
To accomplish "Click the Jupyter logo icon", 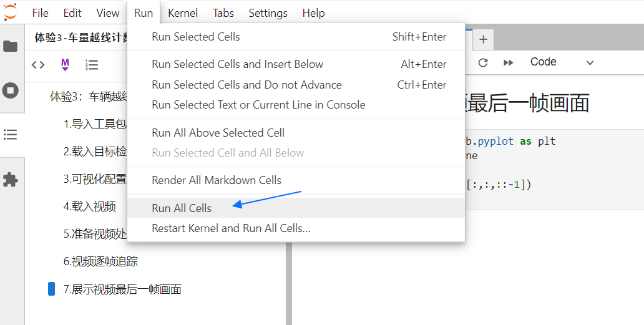I will point(10,12).
